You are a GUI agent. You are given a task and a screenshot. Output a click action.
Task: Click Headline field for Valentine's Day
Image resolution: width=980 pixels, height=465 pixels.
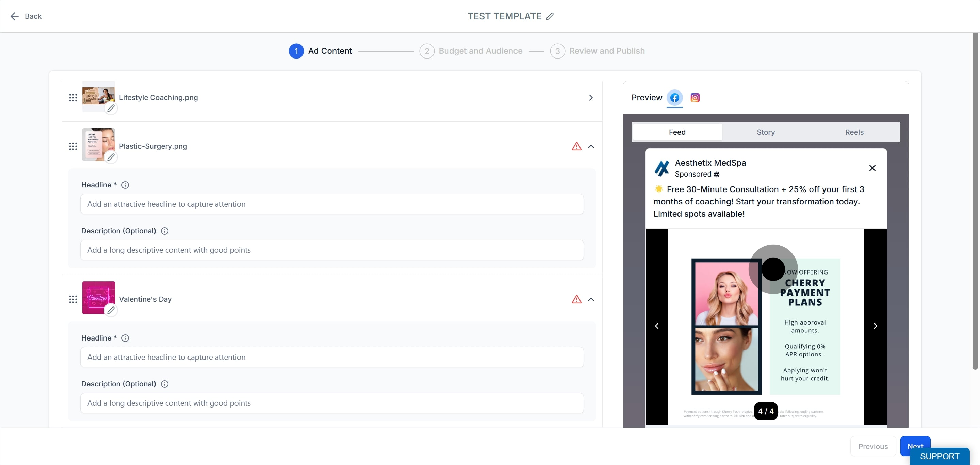pos(332,358)
